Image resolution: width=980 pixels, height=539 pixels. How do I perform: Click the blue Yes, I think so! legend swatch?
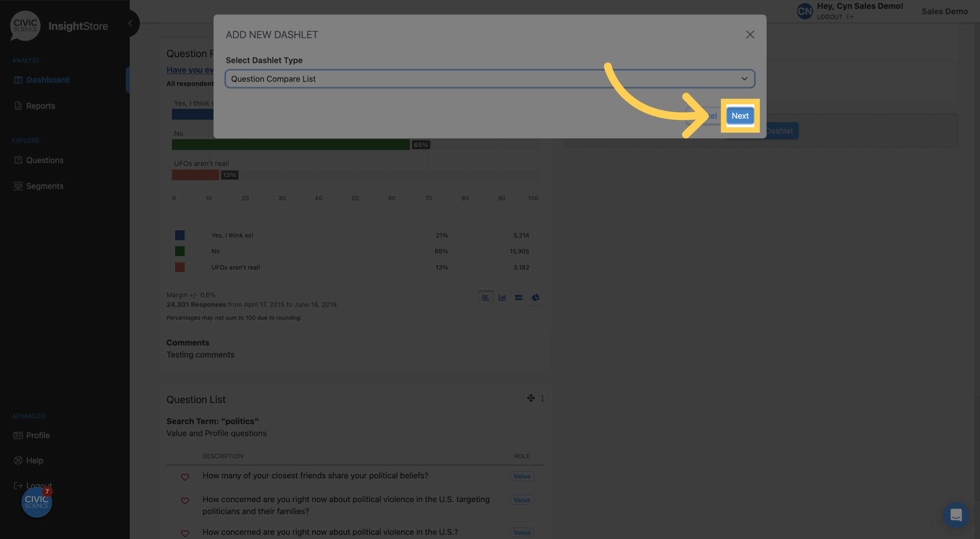[180, 235]
